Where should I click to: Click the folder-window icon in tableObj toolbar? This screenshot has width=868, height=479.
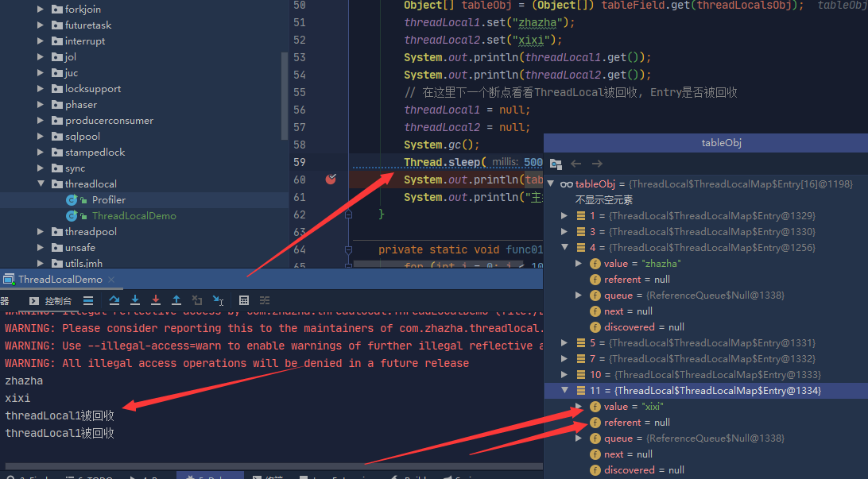point(556,164)
